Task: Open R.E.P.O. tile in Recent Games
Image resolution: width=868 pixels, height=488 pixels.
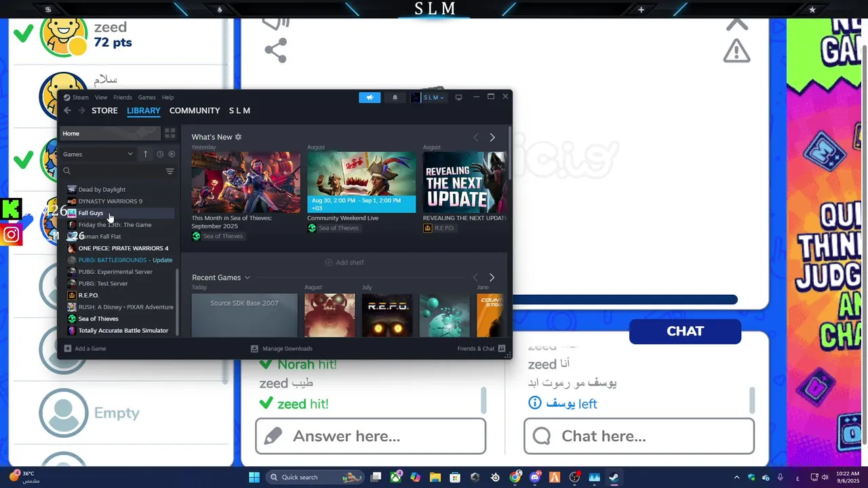Action: point(387,315)
